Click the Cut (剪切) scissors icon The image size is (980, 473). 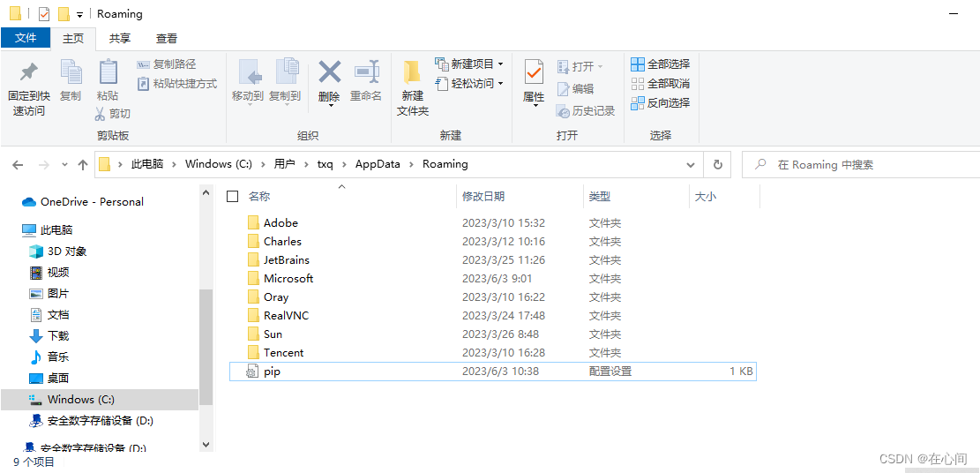coord(101,114)
